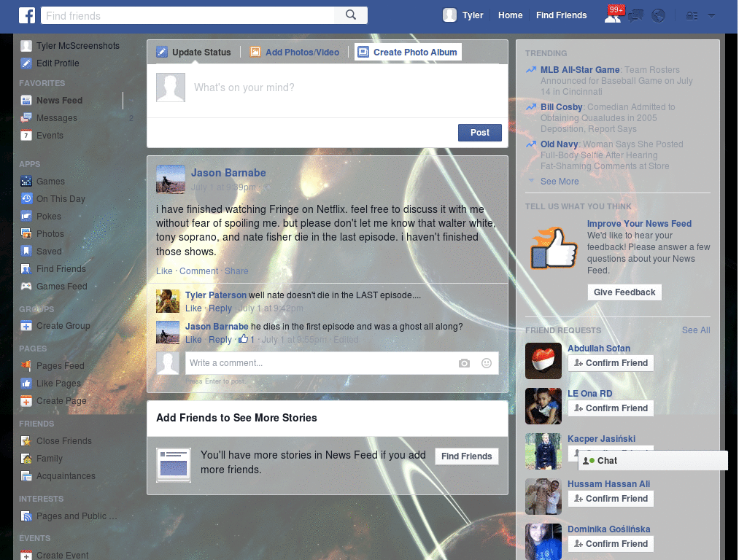
Task: Open the MLB All-Star Game trending link
Action: point(580,69)
